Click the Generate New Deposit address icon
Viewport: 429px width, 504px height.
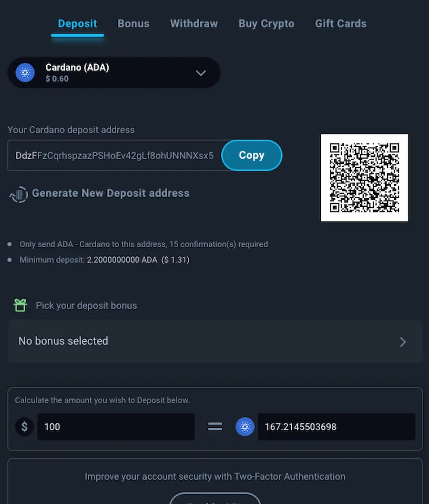19,194
